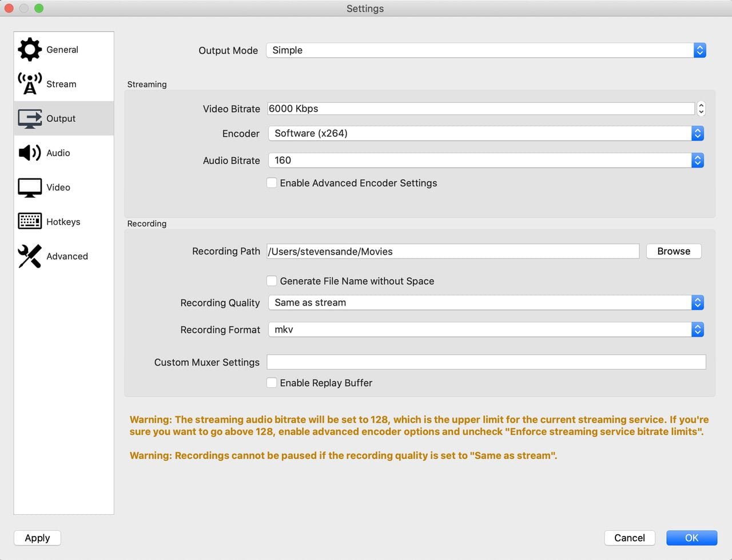Expand the Encoder dropdown
The image size is (732, 560).
pos(486,133)
